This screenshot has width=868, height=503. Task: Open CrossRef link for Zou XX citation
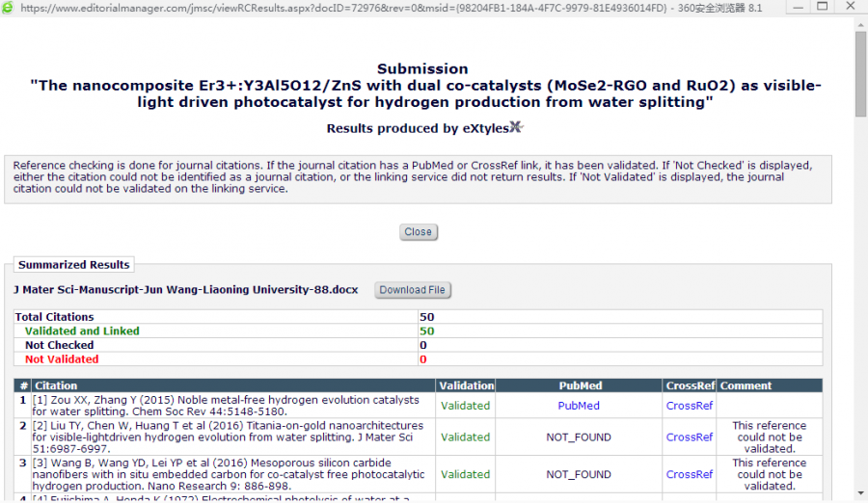[x=690, y=406]
